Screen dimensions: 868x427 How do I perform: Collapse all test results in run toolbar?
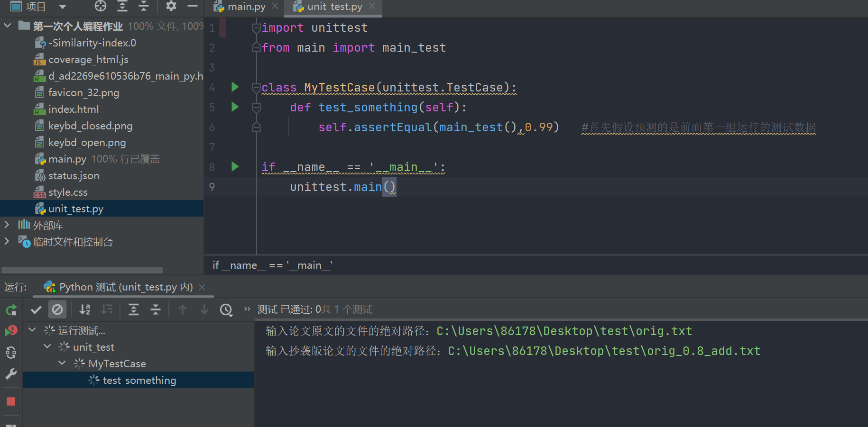pos(156,310)
